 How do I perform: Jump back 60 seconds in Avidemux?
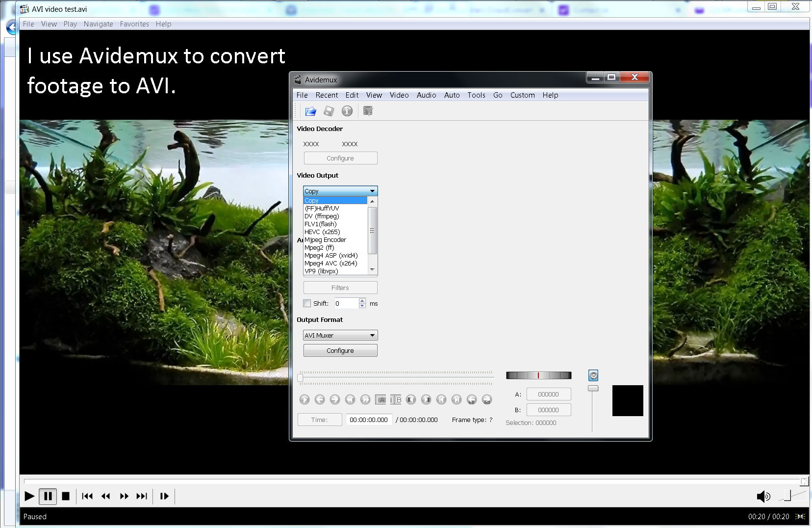tap(472, 399)
